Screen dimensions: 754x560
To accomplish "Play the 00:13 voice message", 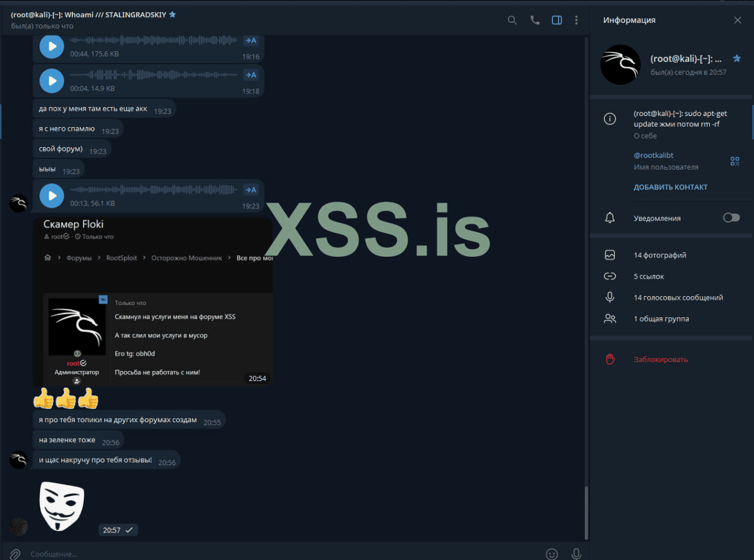I will pos(52,195).
